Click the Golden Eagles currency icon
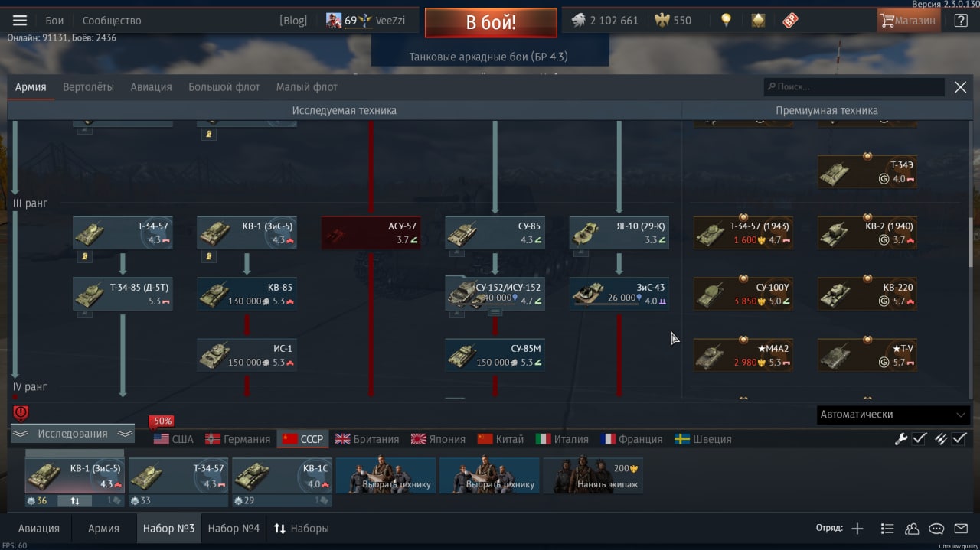This screenshot has width=980, height=550. click(662, 21)
